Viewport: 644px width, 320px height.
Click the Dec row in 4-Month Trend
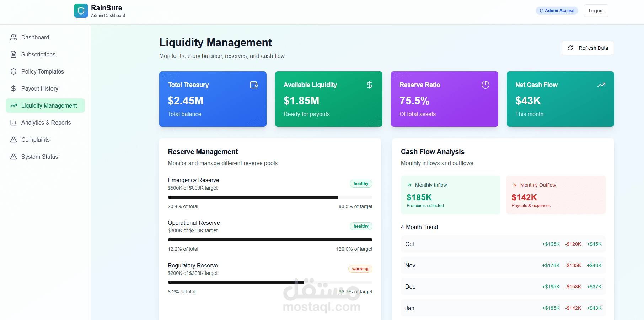click(503, 287)
